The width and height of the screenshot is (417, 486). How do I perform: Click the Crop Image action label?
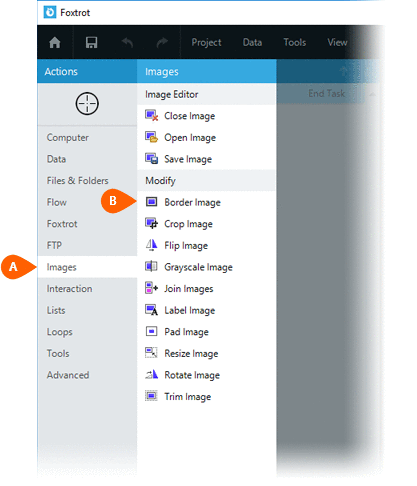point(188,224)
